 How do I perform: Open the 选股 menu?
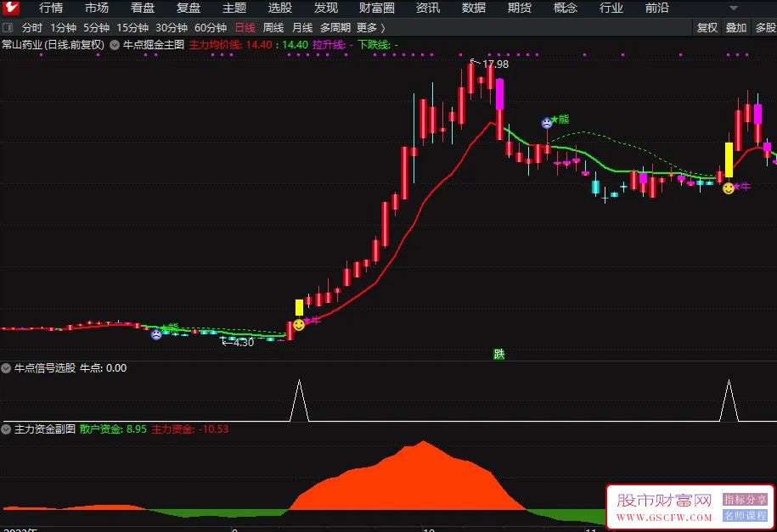point(280,8)
